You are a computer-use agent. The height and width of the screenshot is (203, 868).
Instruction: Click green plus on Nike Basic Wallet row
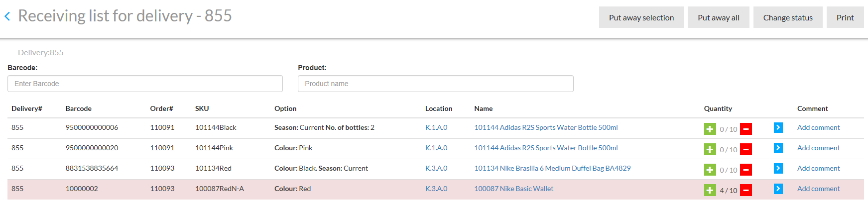pos(710,191)
